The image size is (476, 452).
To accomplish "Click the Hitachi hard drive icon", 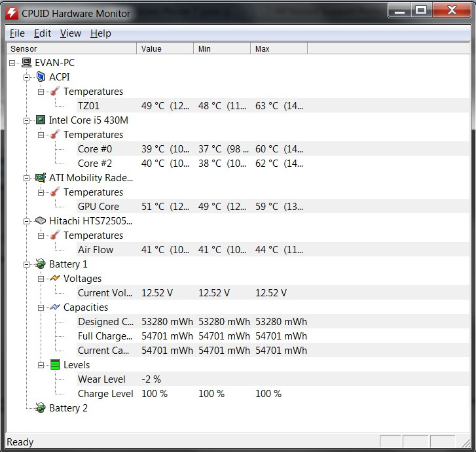I will pos(41,220).
